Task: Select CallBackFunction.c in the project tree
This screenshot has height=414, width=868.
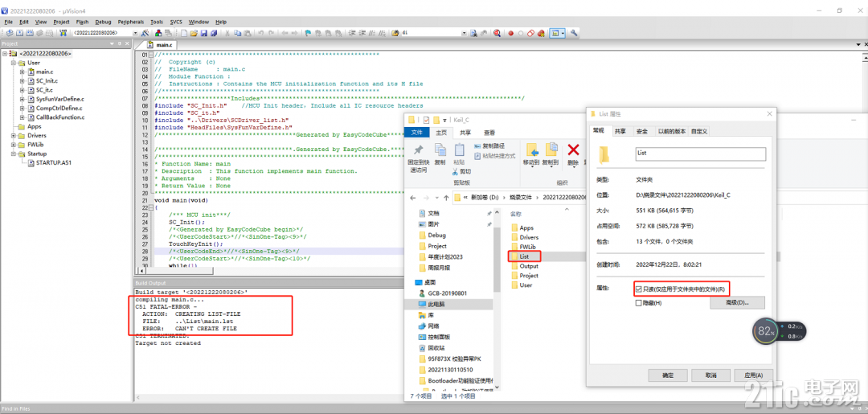Action: 59,117
